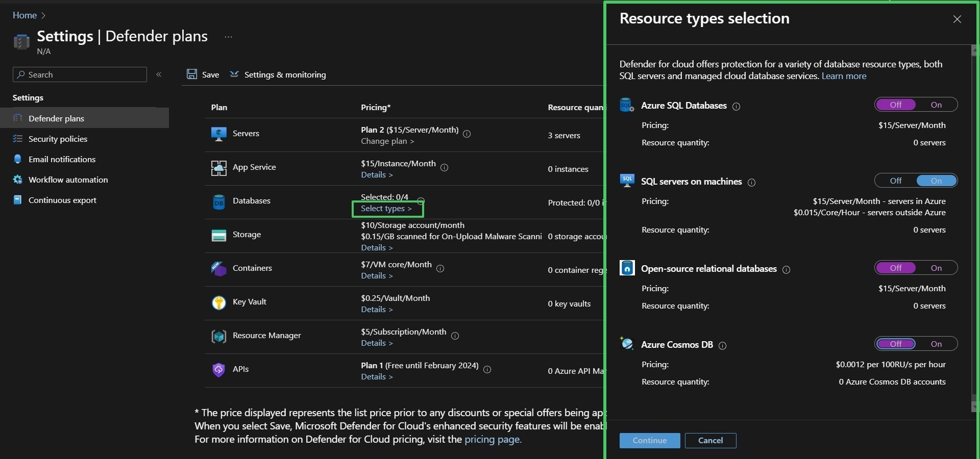This screenshot has width=980, height=459.
Task: Click info icon next to Databases Selected 0/4
Action: pos(421,200)
